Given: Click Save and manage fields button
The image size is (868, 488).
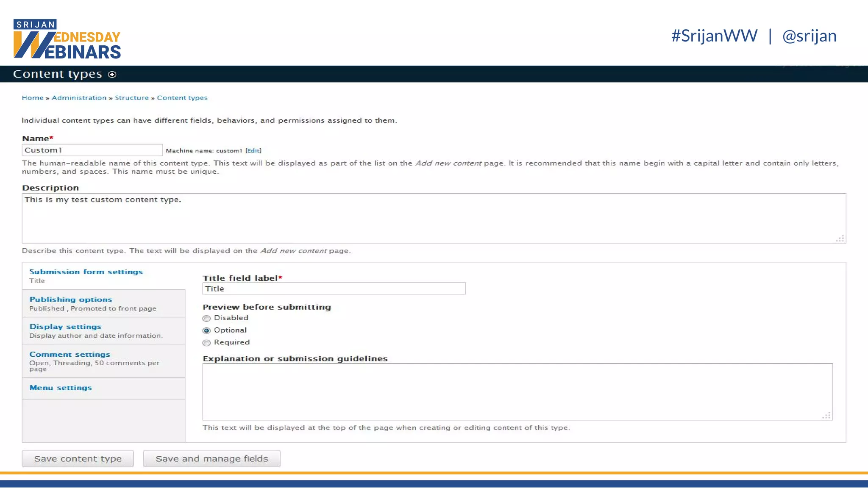Looking at the screenshot, I should pos(211,459).
